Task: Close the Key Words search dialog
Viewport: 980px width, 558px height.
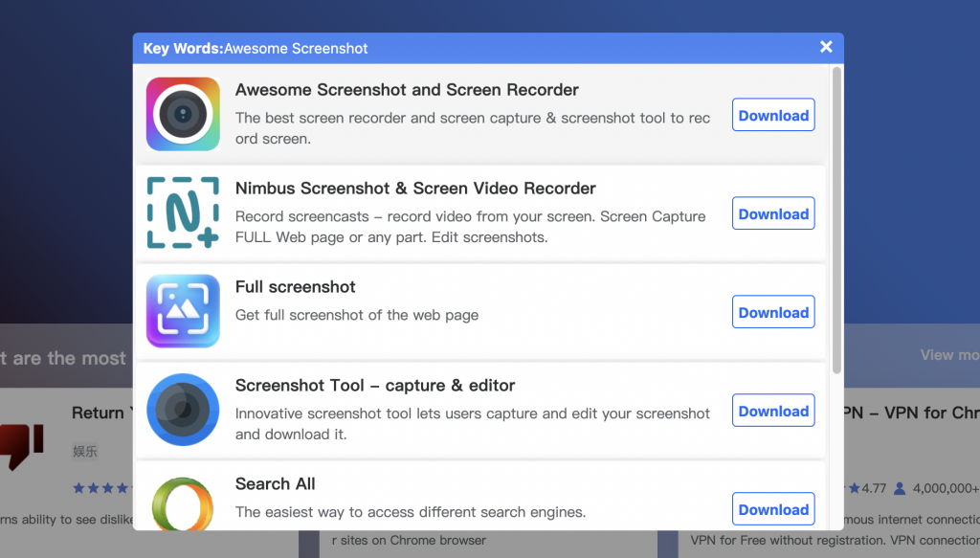Action: pos(825,46)
